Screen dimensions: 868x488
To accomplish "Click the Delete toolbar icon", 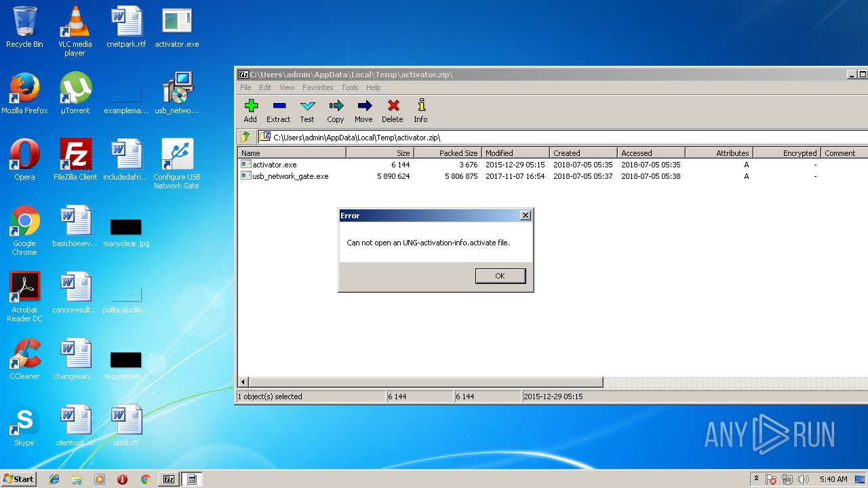I will [392, 110].
